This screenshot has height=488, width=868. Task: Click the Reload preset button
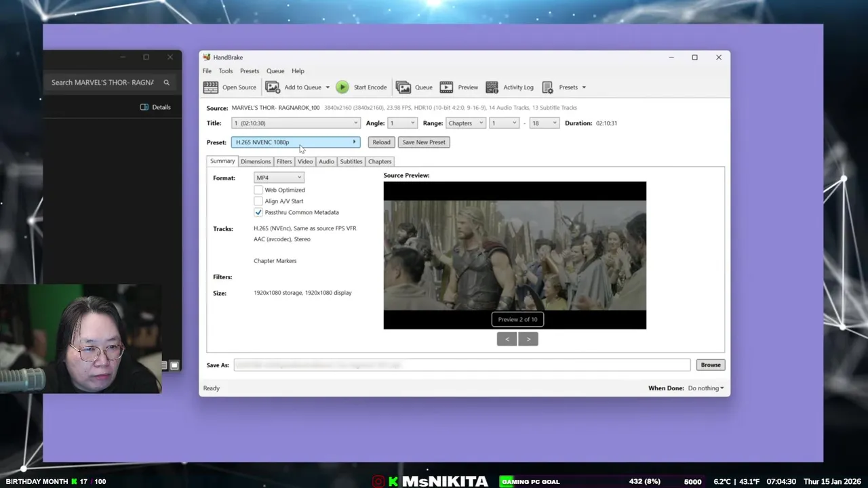coord(381,142)
